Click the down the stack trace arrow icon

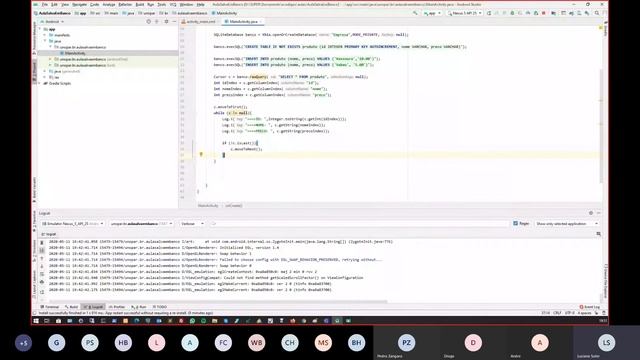42,266
